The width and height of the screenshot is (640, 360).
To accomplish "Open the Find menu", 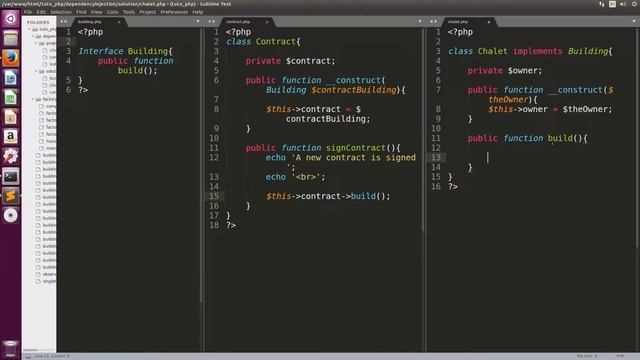I will [81, 12].
